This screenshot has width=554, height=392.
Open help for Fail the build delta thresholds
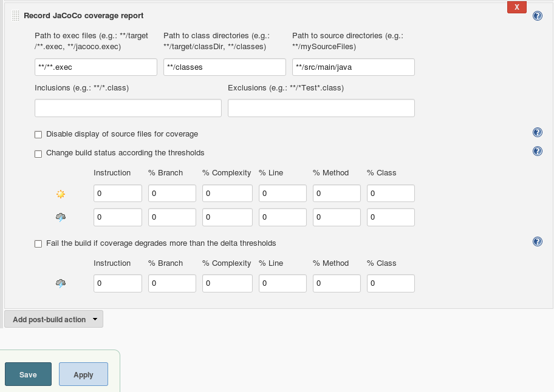click(x=537, y=242)
